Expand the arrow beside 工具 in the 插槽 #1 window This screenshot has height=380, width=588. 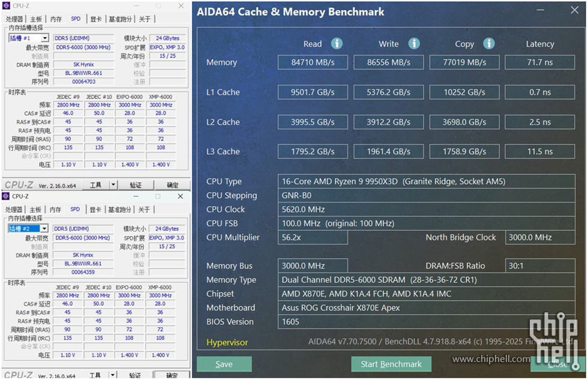click(x=113, y=185)
